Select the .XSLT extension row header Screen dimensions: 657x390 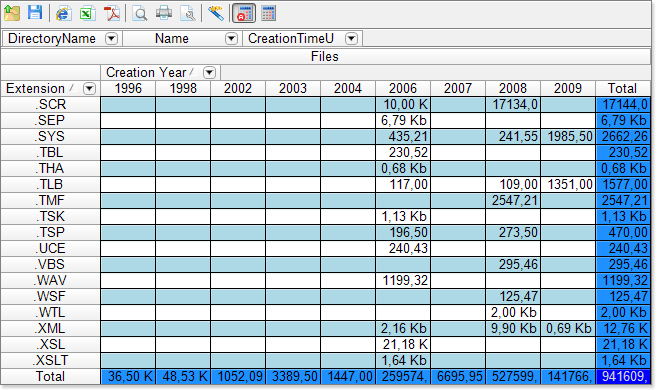coord(50,360)
